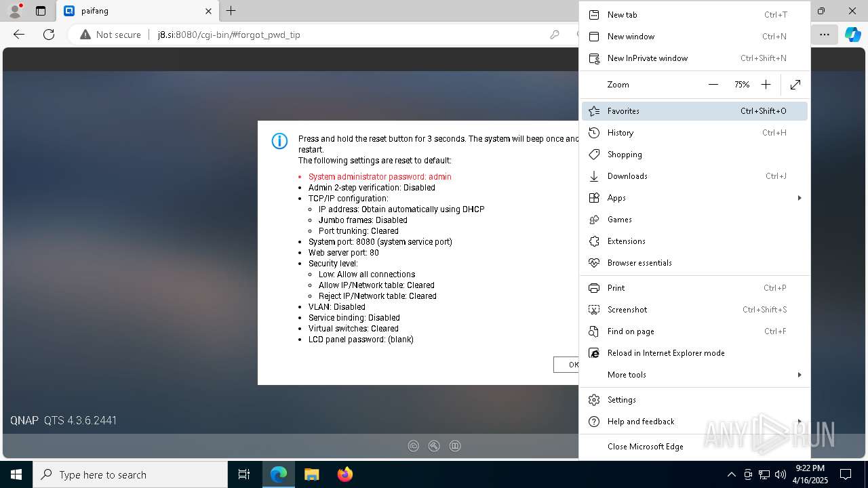Click the address bar URL
868x488 pixels.
click(x=229, y=35)
